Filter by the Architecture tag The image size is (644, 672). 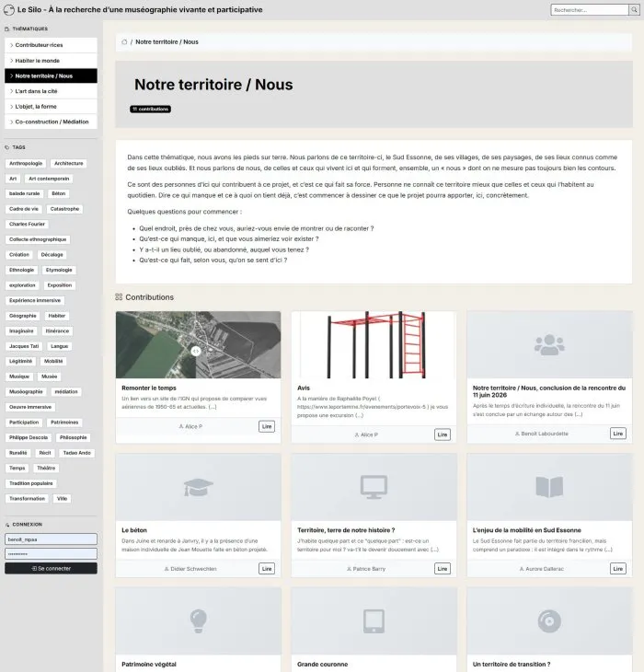[68, 163]
